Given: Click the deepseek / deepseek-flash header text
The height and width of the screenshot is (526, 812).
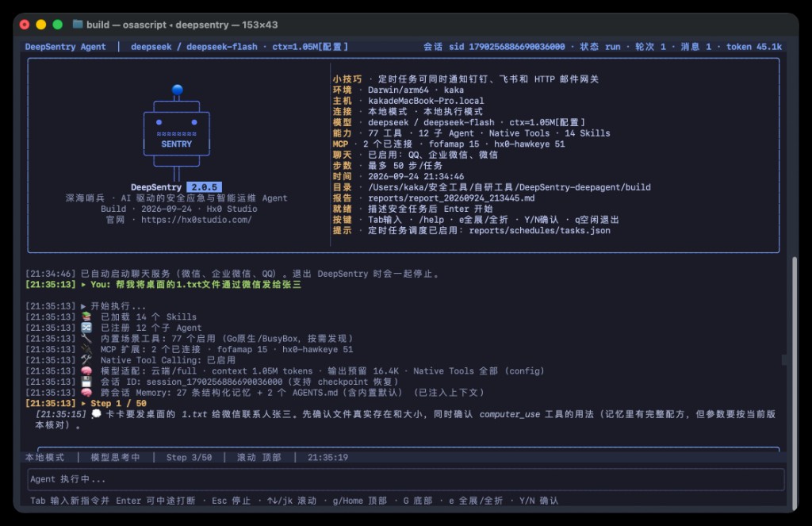Looking at the screenshot, I should point(194,47).
